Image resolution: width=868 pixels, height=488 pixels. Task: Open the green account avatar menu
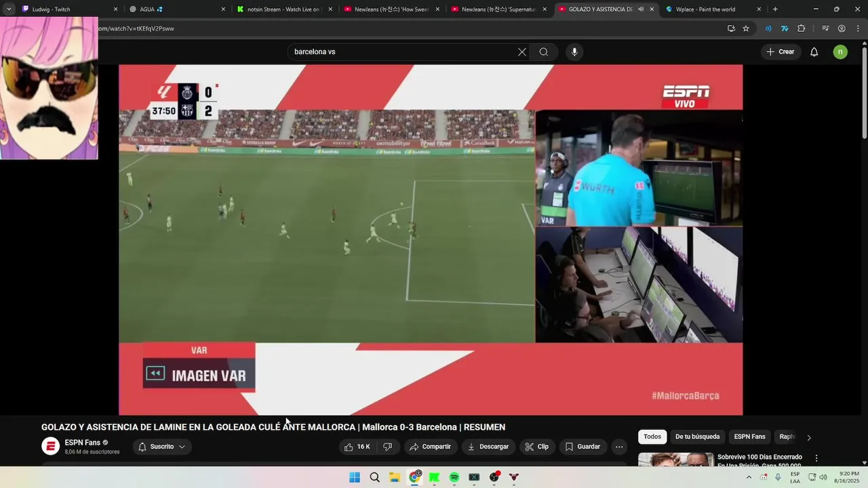pyautogui.click(x=840, y=52)
